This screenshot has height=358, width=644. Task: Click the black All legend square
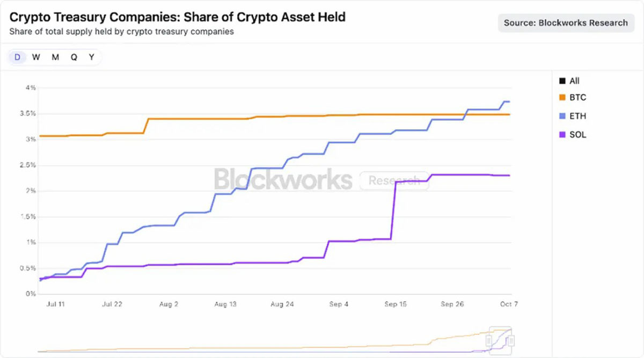[561, 81]
